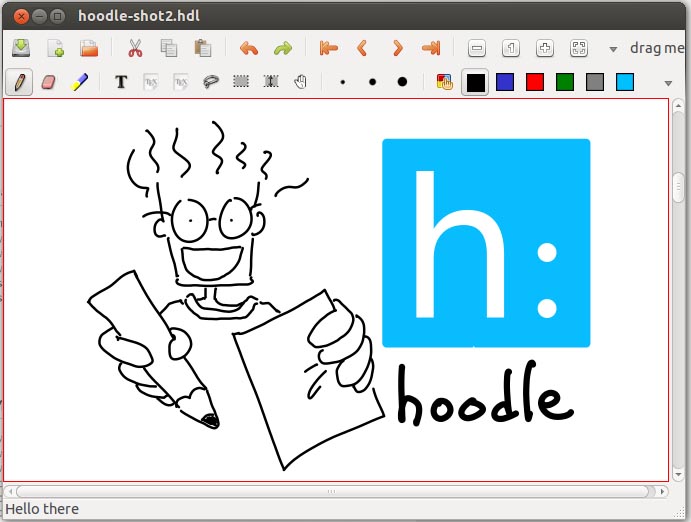Select the second LaTeX tool icon
Screen dimensions: 691x522
(181, 82)
